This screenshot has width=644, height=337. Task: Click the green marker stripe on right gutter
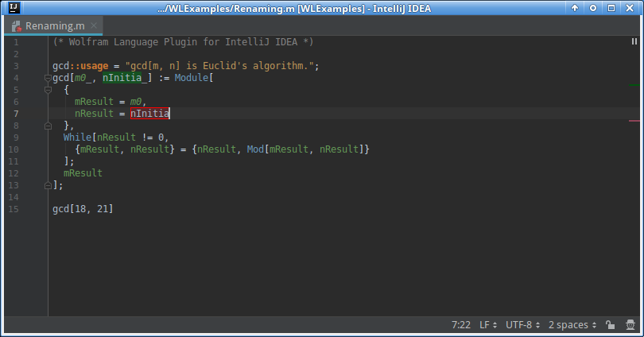[x=634, y=84]
